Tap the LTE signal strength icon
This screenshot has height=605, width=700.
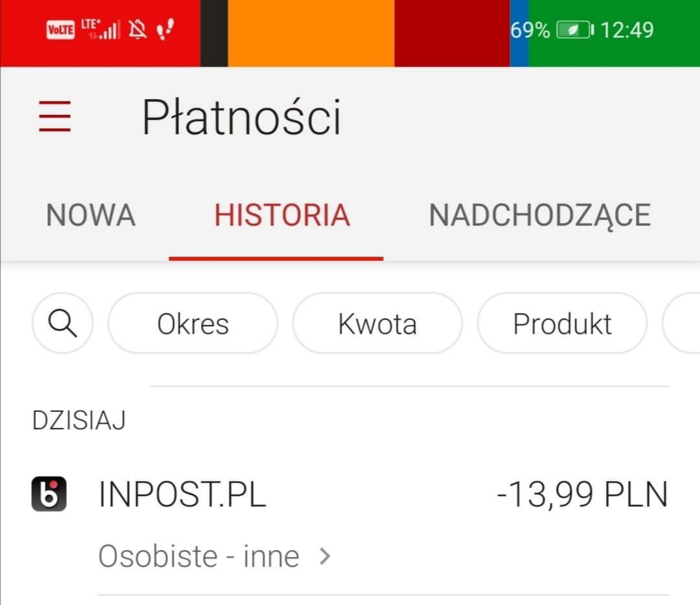100,29
